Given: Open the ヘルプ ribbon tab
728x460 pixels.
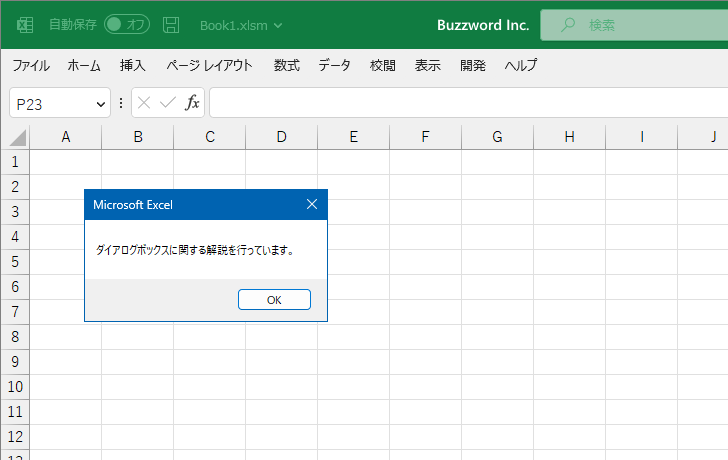Looking at the screenshot, I should 521,65.
